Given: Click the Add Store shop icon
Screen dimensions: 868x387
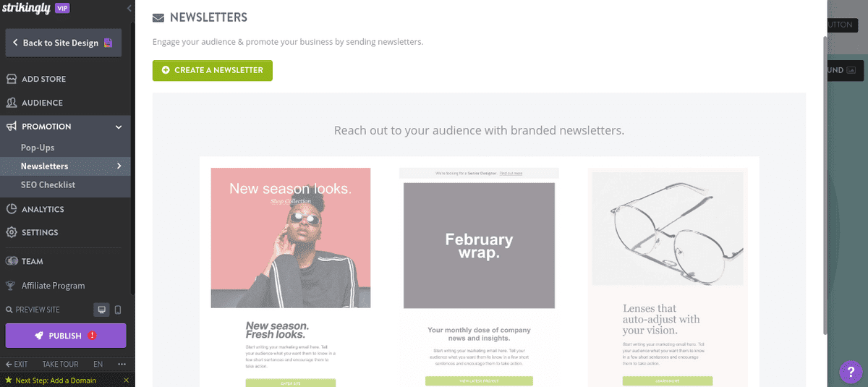Looking at the screenshot, I should [11, 79].
